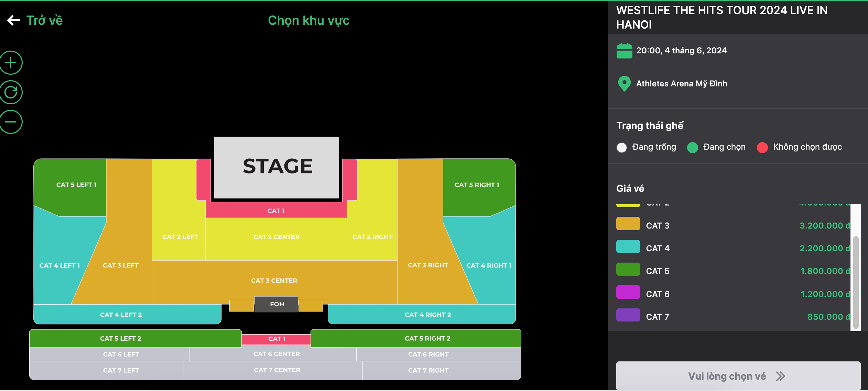The height and width of the screenshot is (391, 868).
Task: Click the back arrow icon
Action: [x=14, y=20]
